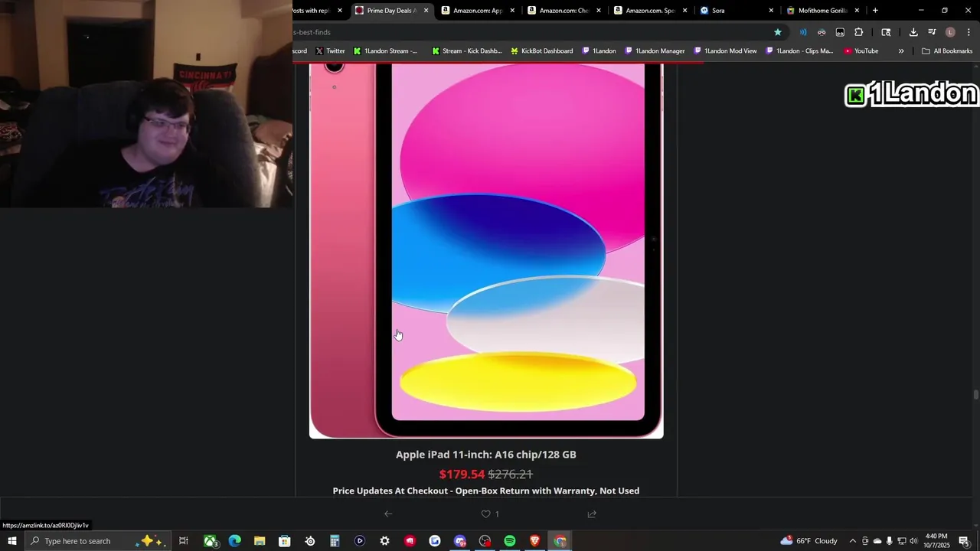The width and height of the screenshot is (980, 551).
Task: Expand overflow bookmarks chevron
Action: 901,51
